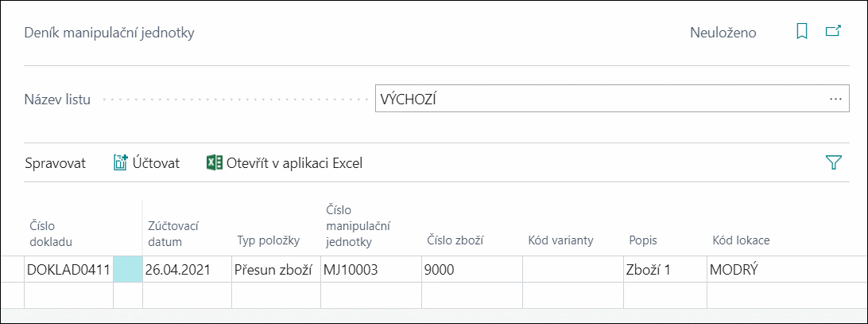Open lookup ellipsis for Název listu
Viewport: 868px width, 324px height.
(835, 100)
